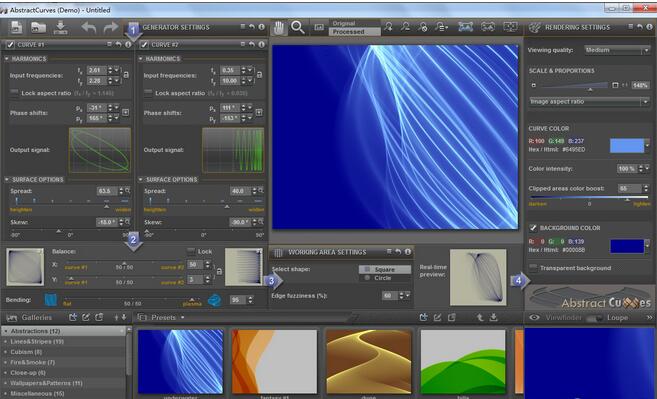
Task: Select the Lines&Stripes (19) gallery
Action: (x=63, y=342)
